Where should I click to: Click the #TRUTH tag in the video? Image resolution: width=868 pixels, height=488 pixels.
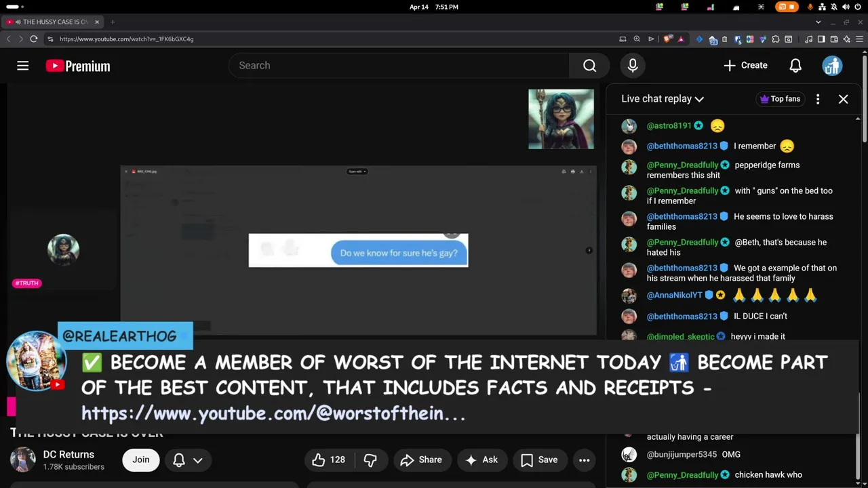pos(27,283)
